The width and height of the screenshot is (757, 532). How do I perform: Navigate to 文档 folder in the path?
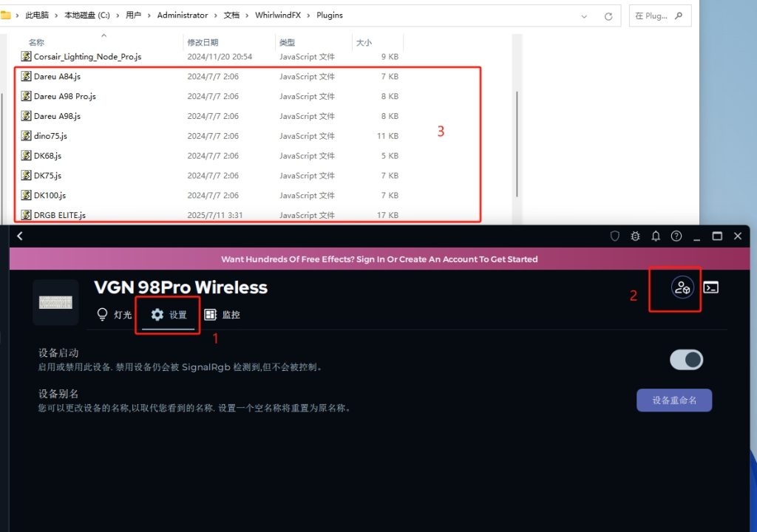(x=231, y=16)
